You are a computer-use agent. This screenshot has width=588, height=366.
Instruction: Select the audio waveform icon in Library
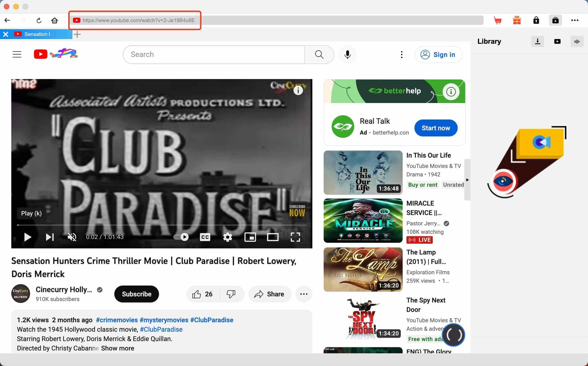tap(577, 41)
